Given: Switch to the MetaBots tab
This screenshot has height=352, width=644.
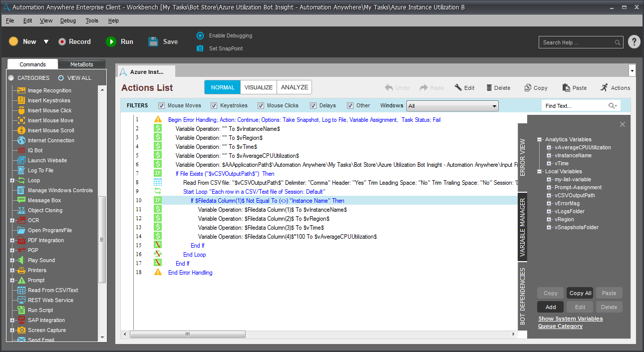Looking at the screenshot, I should coord(82,64).
